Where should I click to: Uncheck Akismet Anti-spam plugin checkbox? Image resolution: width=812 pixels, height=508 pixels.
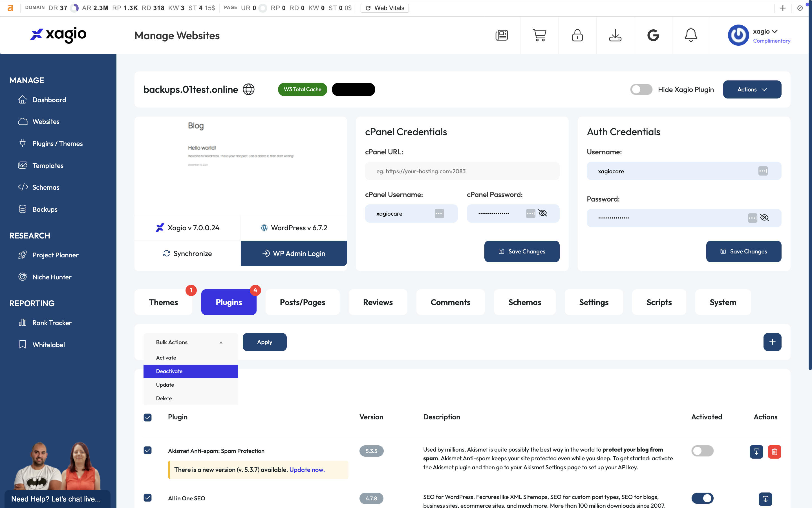148,450
